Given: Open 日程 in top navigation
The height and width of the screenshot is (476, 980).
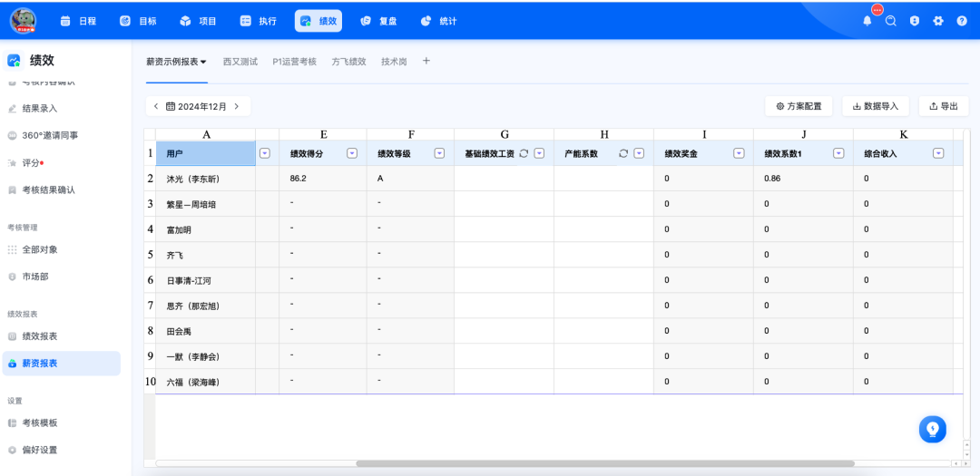Looking at the screenshot, I should 78,21.
